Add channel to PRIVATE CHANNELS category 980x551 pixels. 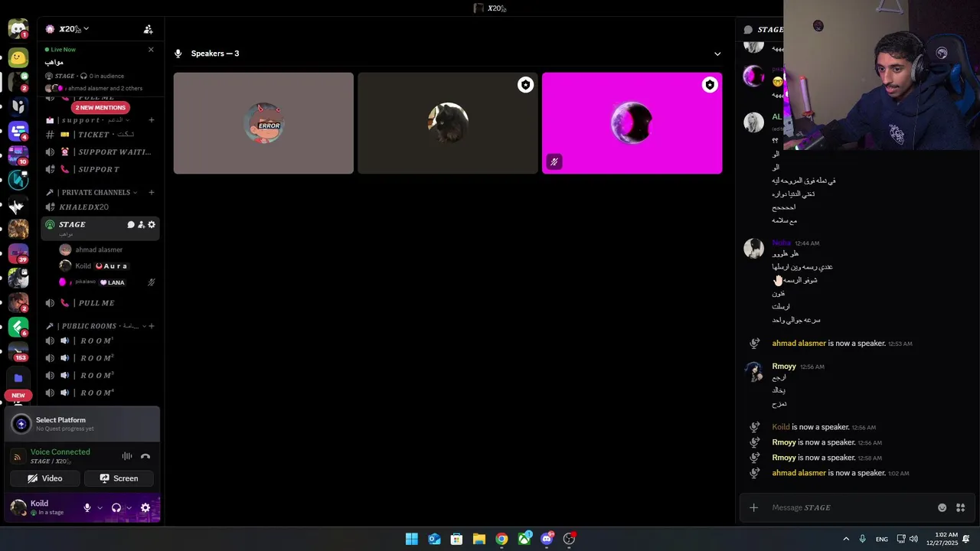point(152,192)
